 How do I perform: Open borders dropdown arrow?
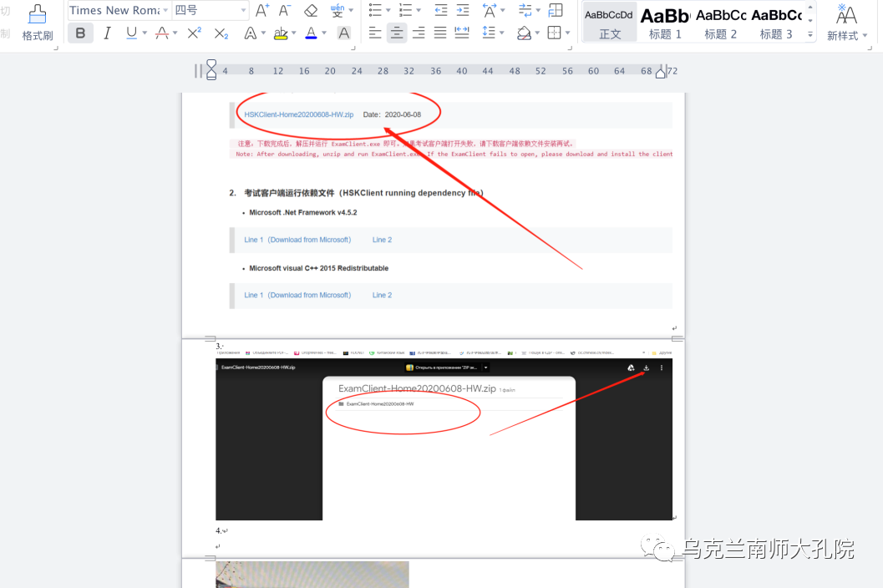(x=568, y=33)
